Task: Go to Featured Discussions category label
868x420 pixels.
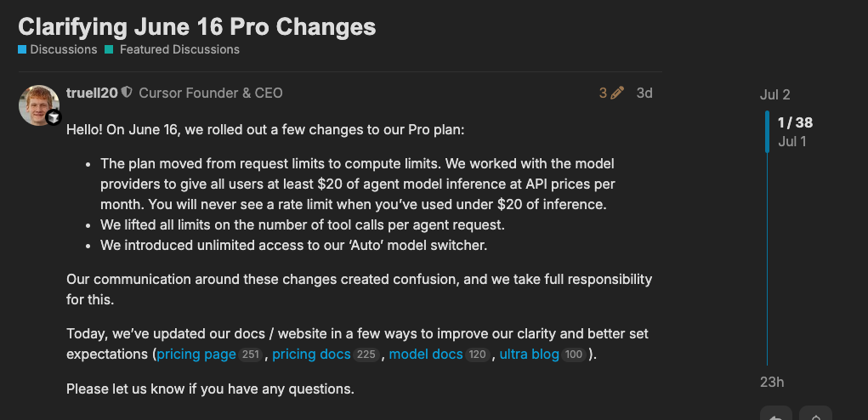Action: point(180,50)
